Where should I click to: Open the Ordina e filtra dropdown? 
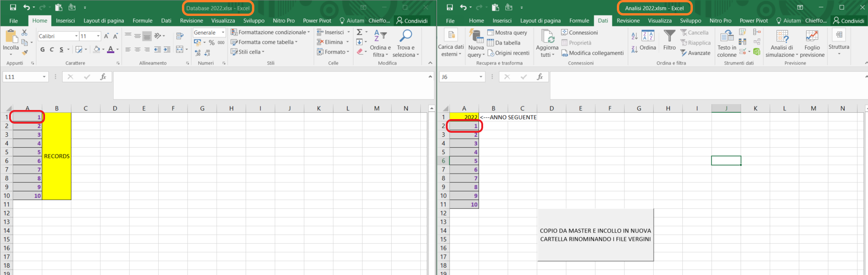pos(380,44)
